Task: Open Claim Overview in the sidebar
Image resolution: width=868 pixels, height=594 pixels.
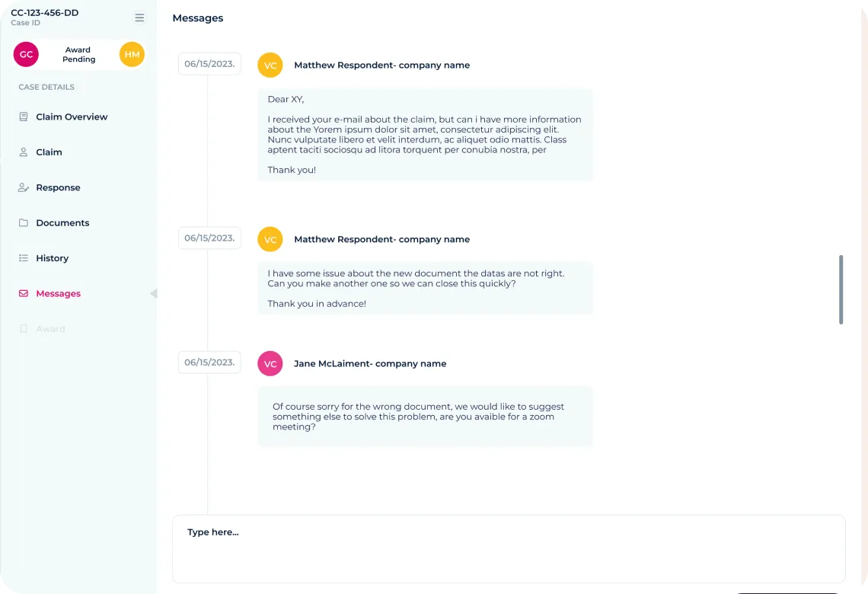Action: [x=72, y=117]
